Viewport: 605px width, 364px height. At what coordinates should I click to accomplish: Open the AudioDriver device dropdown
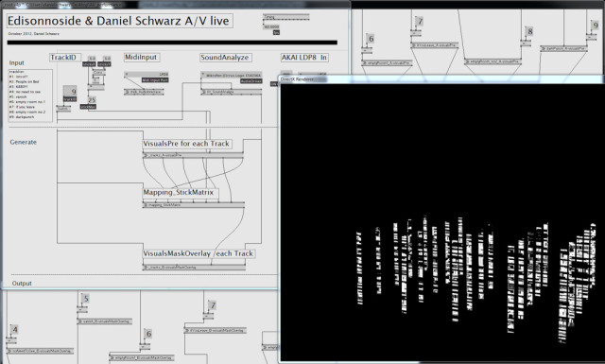[231, 76]
